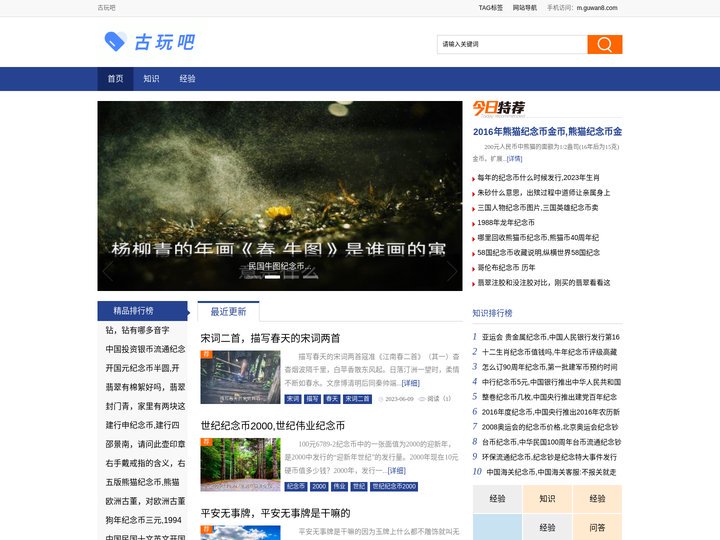Open 欧洲古董 ranking link

point(145,501)
